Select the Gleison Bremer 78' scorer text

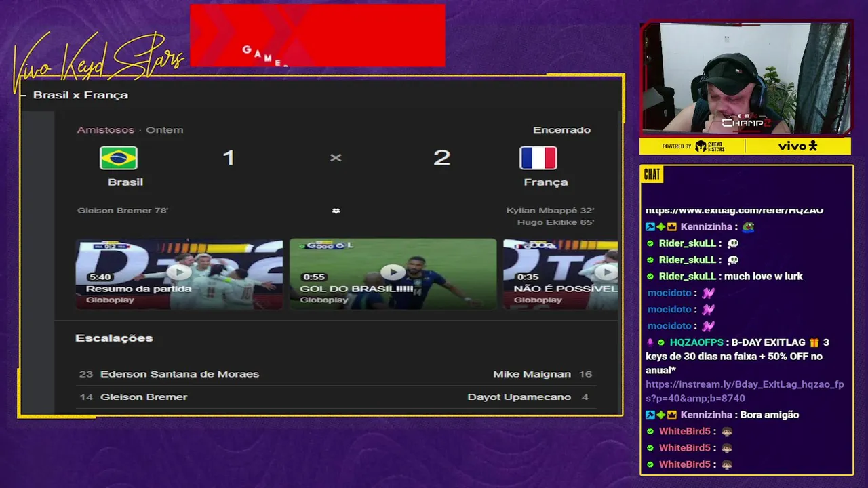point(123,211)
